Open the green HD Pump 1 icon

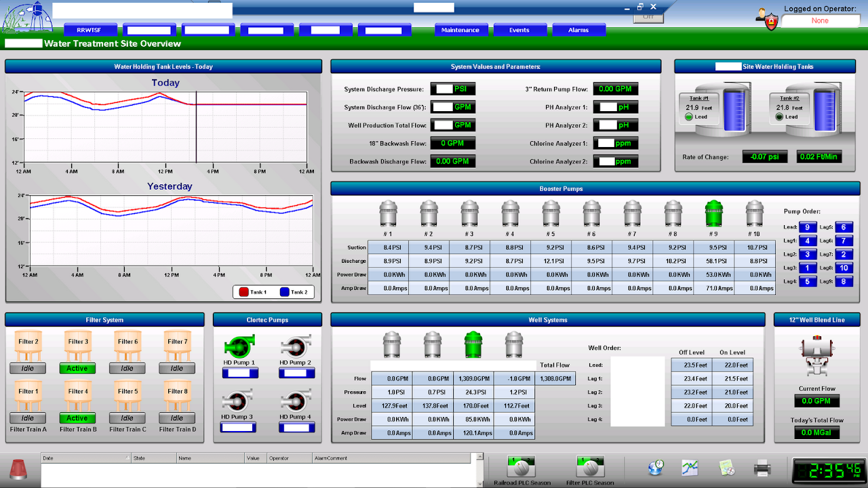point(238,347)
